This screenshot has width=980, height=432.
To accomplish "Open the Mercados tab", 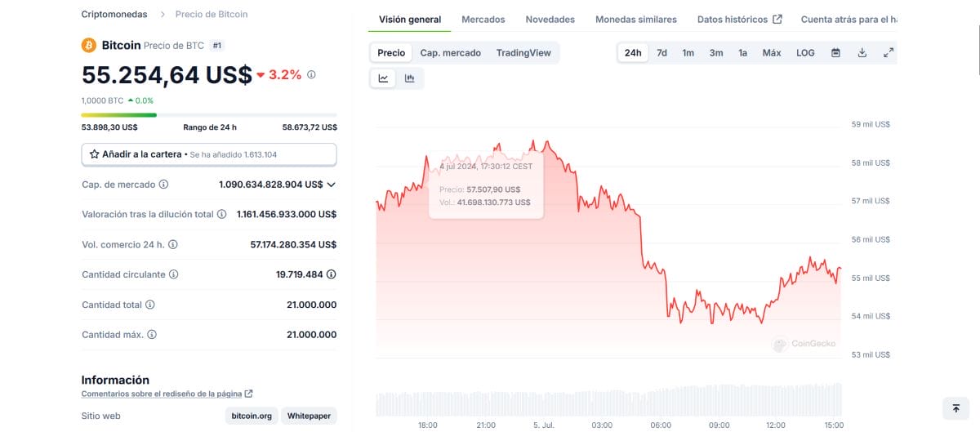I will click(x=483, y=19).
